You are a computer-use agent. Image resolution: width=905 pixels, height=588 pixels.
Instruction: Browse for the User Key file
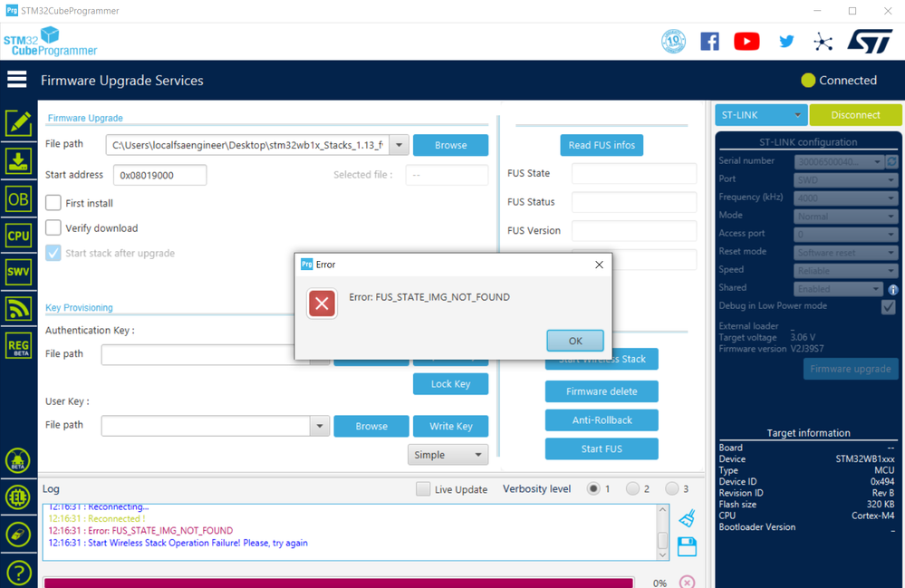[x=371, y=426]
